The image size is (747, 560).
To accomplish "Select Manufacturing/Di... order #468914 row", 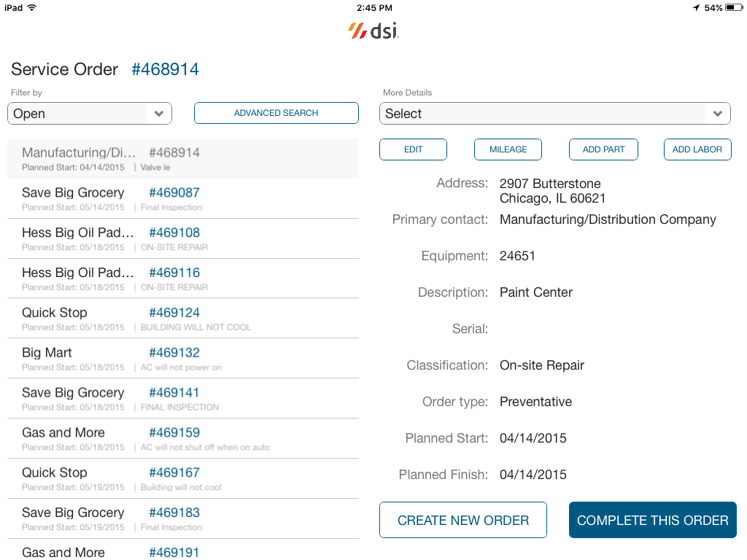I will click(x=183, y=158).
